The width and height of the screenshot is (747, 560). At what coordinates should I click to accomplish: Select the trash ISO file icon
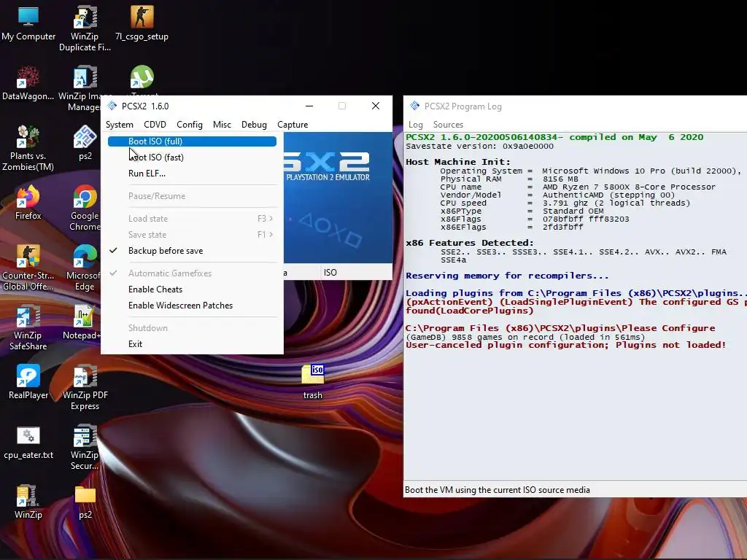coord(312,382)
